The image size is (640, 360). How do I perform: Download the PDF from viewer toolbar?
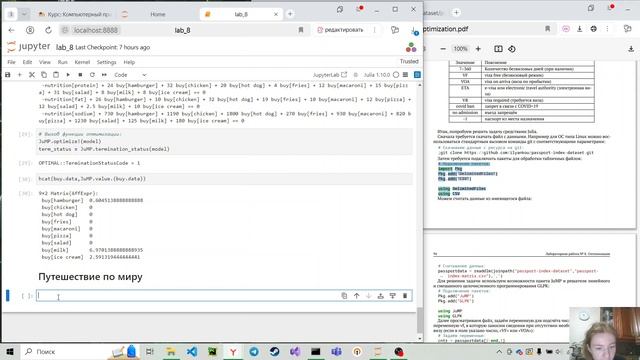click(x=631, y=49)
